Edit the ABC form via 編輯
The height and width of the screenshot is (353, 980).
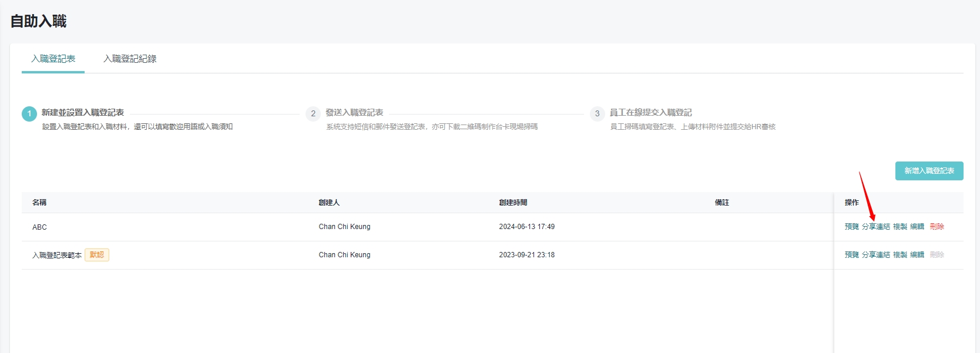[917, 227]
